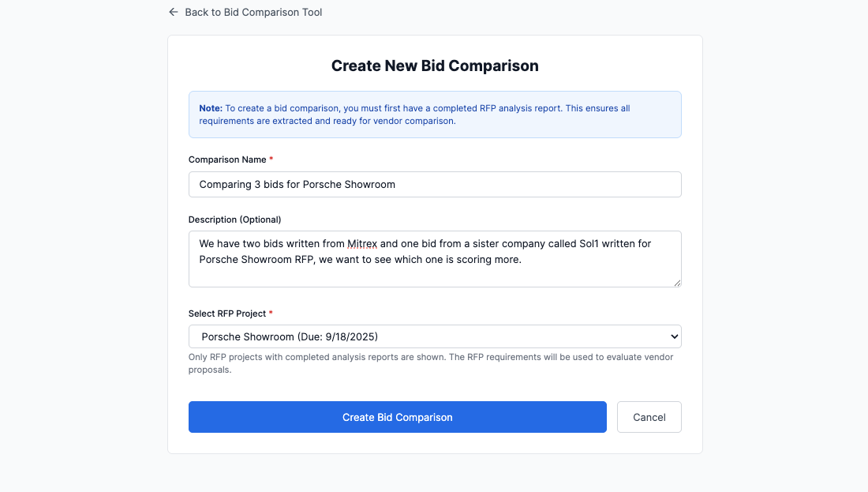868x492 pixels.
Task: Open the Select RFP Project dropdown
Action: [x=435, y=336]
